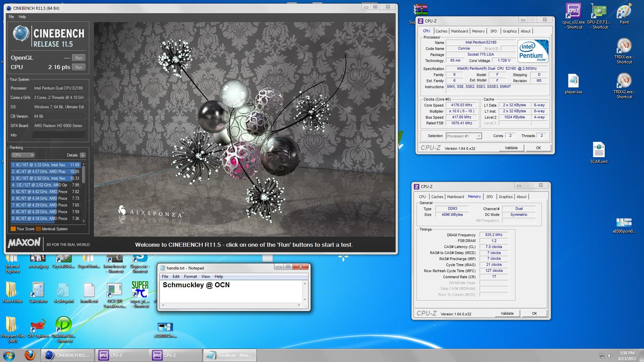Image resolution: width=644 pixels, height=362 pixels.
Task: Select ranking row 12C/12T @ 2.62 GHz
Action: tap(46, 185)
